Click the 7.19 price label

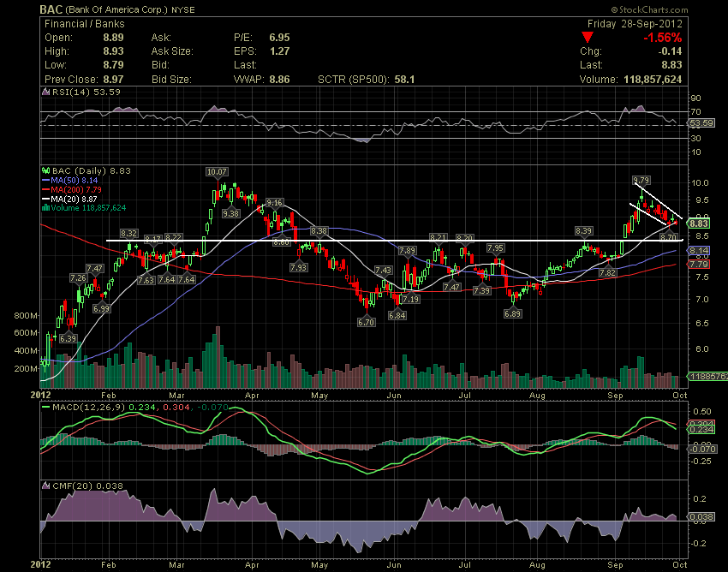[x=411, y=300]
